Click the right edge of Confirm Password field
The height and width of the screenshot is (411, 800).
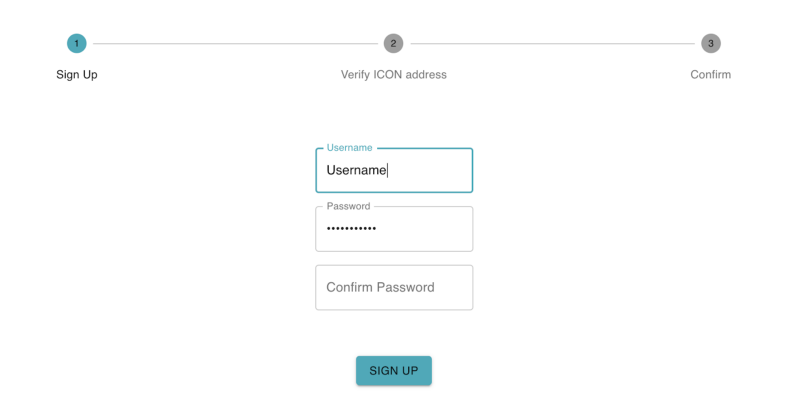pos(465,288)
